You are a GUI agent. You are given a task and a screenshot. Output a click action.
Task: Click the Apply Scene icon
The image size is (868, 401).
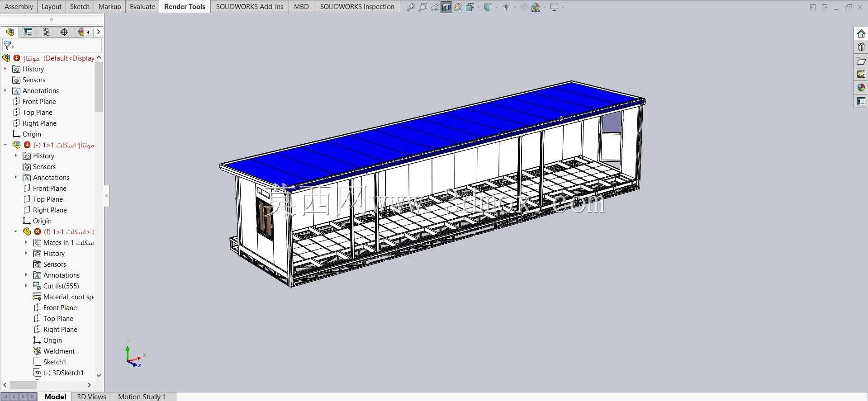coord(536,7)
